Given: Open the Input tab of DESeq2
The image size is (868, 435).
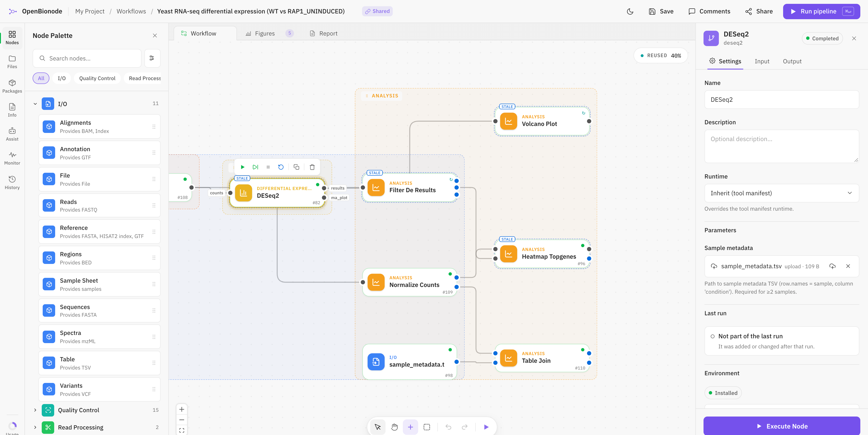Looking at the screenshot, I should click(762, 61).
